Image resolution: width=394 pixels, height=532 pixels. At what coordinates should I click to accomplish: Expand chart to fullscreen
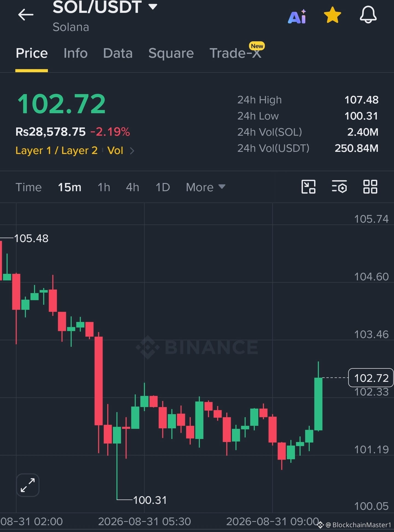click(x=28, y=485)
